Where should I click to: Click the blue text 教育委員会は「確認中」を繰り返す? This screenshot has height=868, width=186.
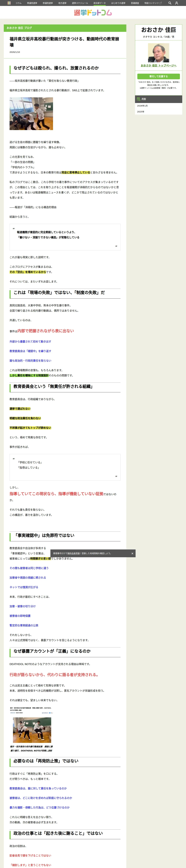(30, 351)
